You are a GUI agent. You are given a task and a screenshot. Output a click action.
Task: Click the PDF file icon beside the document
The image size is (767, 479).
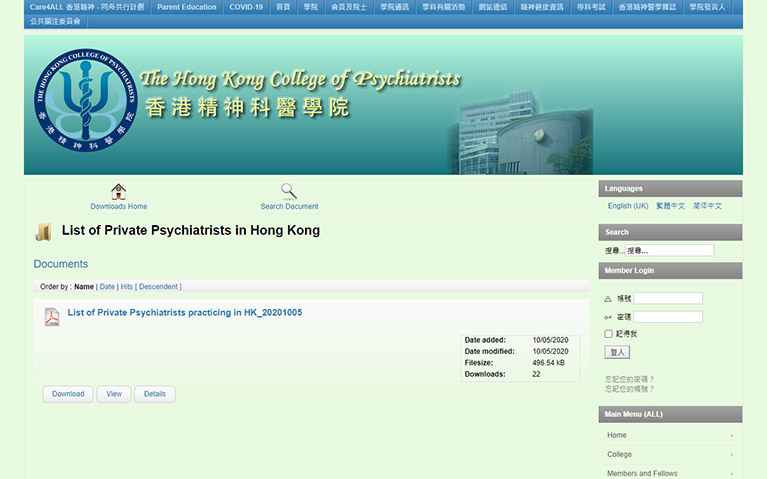(x=52, y=317)
